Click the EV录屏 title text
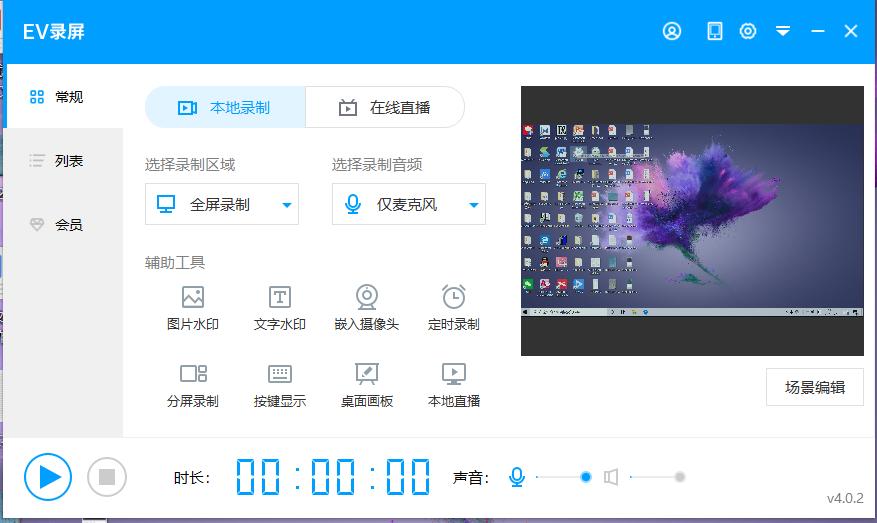Screen dimensions: 877x523 [x=54, y=31]
